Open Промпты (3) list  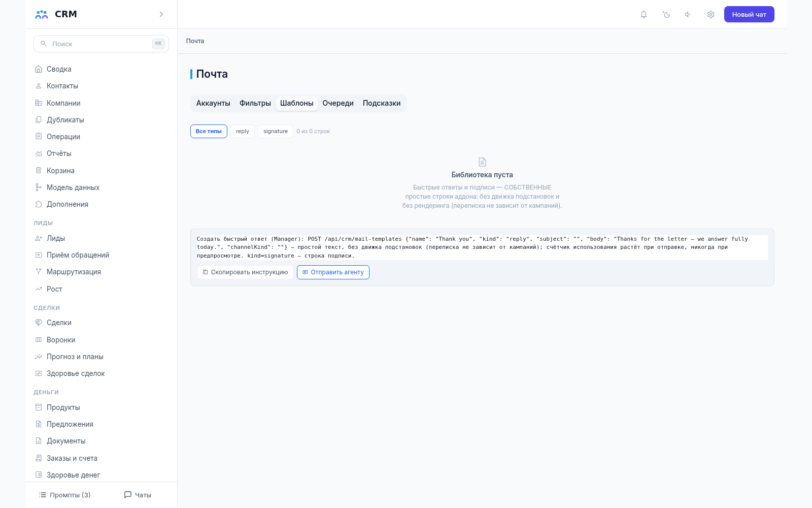[x=65, y=495]
